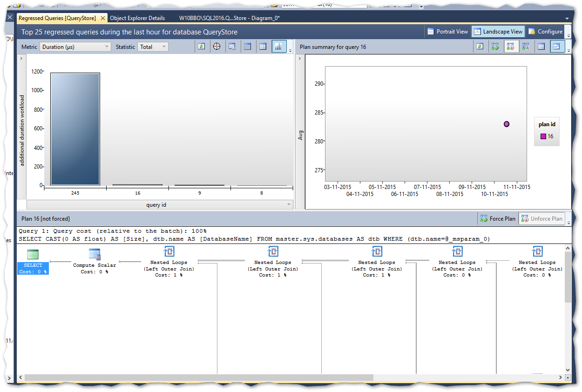Switch to Landscape View
582x392 pixels.
pos(498,32)
